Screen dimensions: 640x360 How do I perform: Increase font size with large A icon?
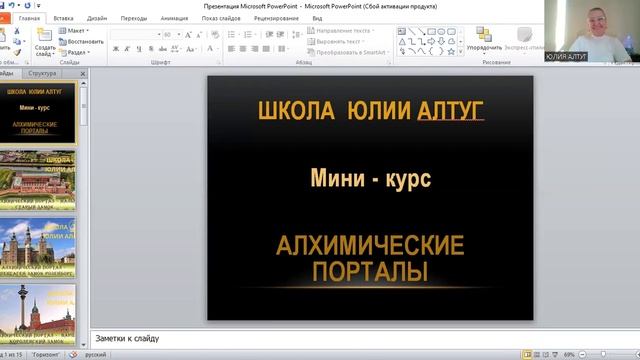(188, 35)
